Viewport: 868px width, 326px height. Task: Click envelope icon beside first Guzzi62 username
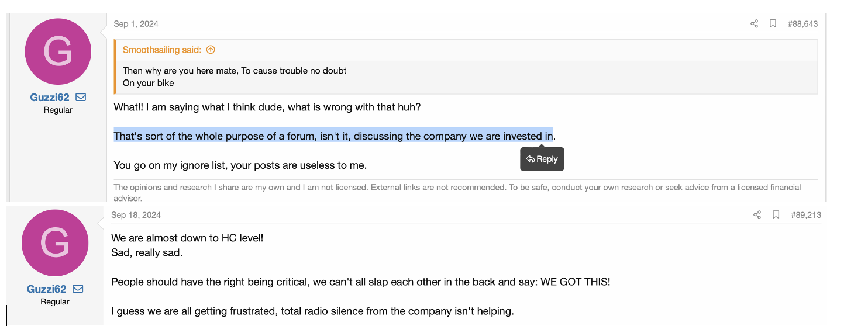pyautogui.click(x=81, y=98)
